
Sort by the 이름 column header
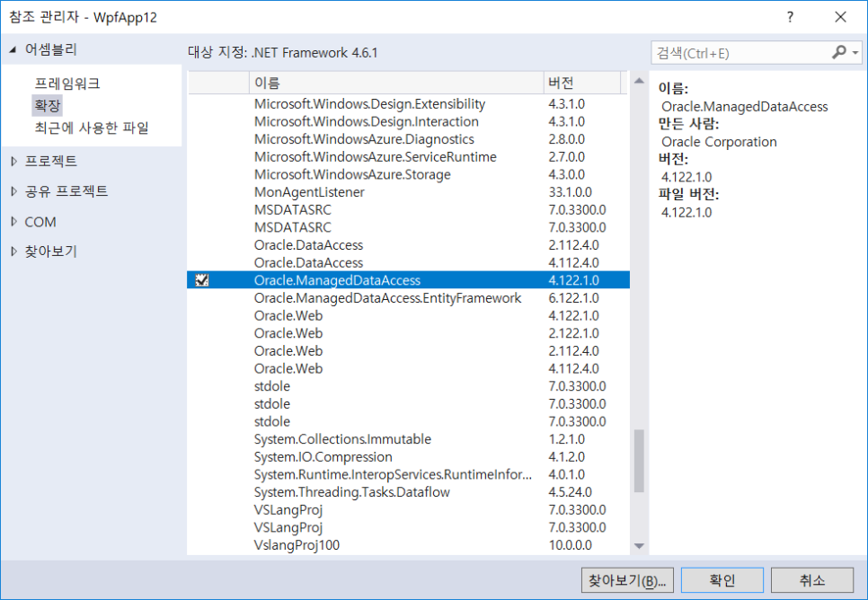(x=395, y=83)
